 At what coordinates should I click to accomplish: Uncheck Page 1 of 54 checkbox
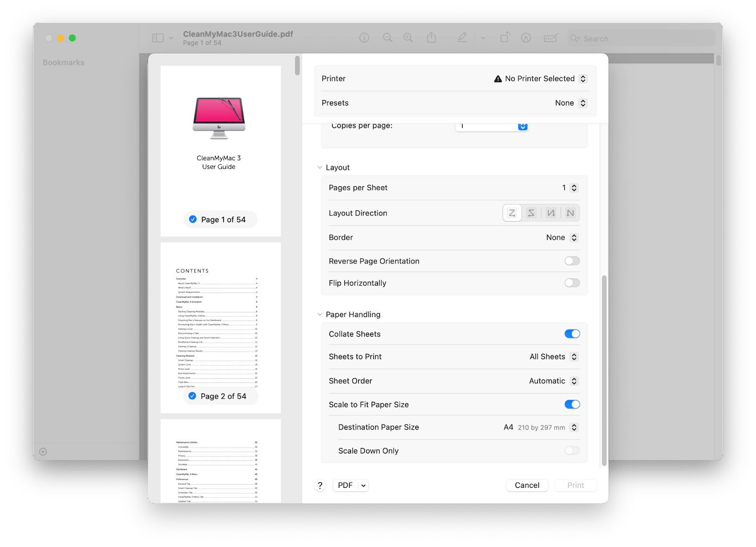pos(193,219)
